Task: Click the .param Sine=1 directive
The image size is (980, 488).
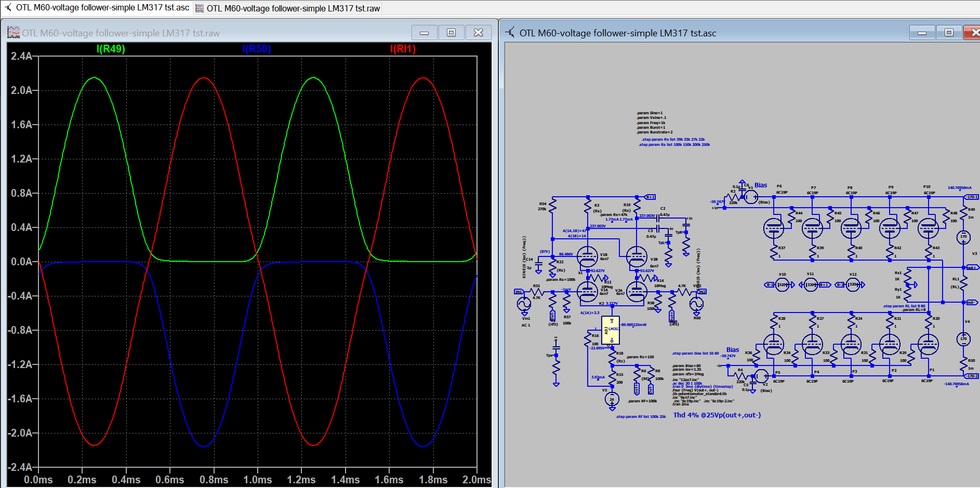Action: point(650,113)
